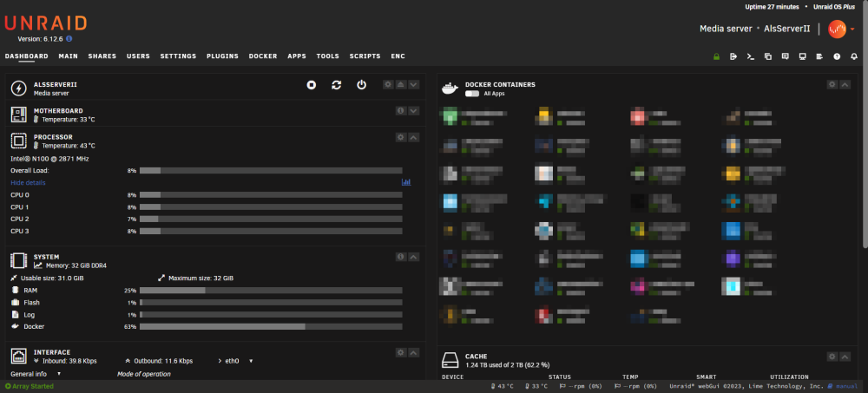The width and height of the screenshot is (868, 393).
Task: Open the account dropdown arrow beside avatar
Action: point(852,29)
